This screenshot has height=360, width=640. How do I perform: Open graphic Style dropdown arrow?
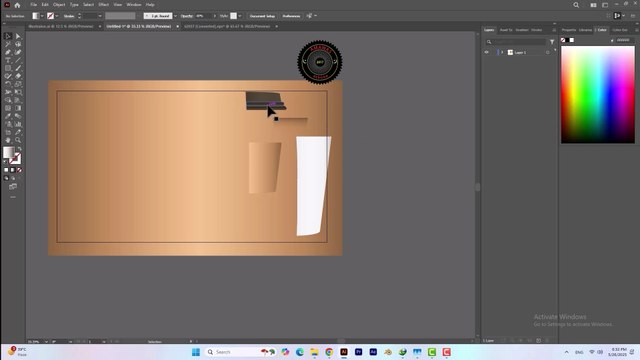[240, 16]
